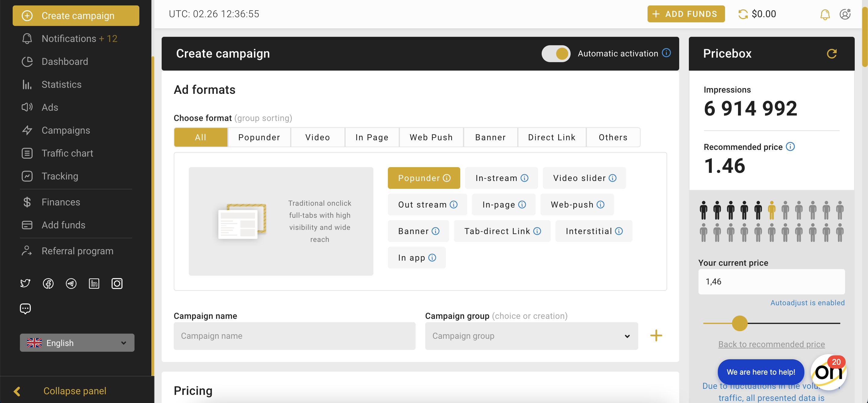Screen dimensions: 868x403
Task: Click the Pricebox refresh icon
Action: click(831, 54)
